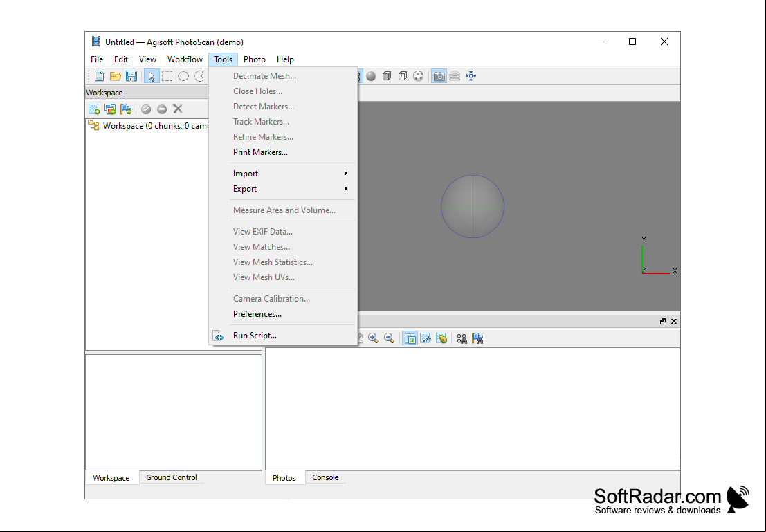Click the reset view arrows icon
This screenshot has width=766, height=532.
[471, 75]
